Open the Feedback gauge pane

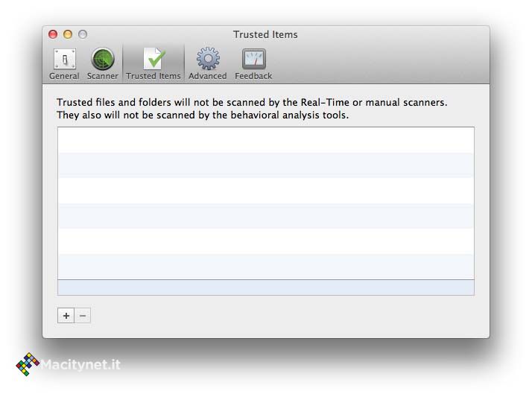(253, 64)
